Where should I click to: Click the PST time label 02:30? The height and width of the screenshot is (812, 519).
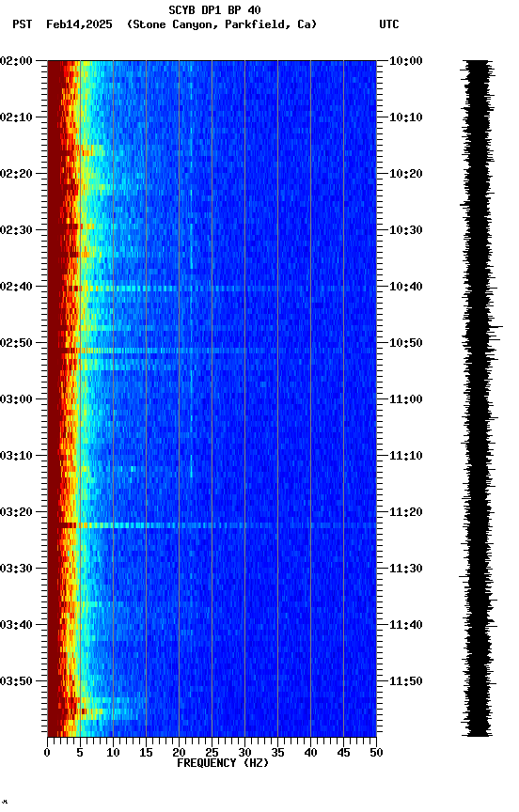pyautogui.click(x=16, y=230)
